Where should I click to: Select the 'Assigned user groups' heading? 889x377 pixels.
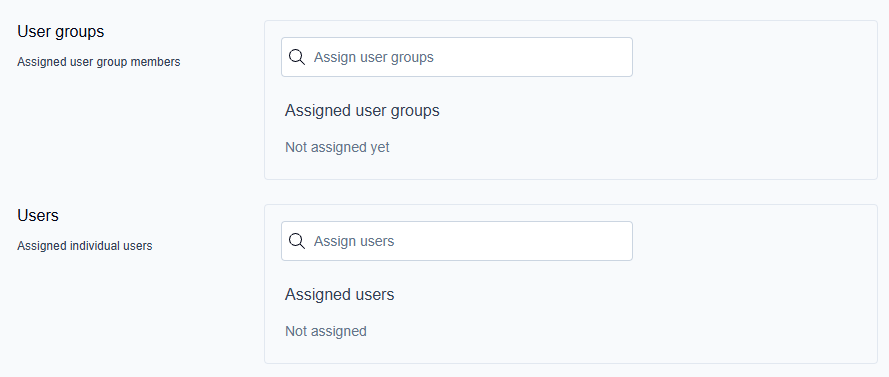[362, 111]
